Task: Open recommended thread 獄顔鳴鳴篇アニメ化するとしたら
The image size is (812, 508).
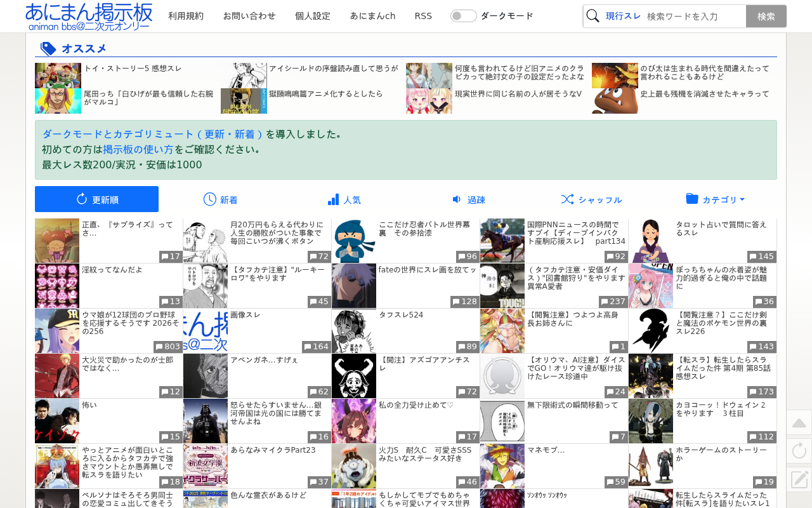Action: click(x=326, y=93)
